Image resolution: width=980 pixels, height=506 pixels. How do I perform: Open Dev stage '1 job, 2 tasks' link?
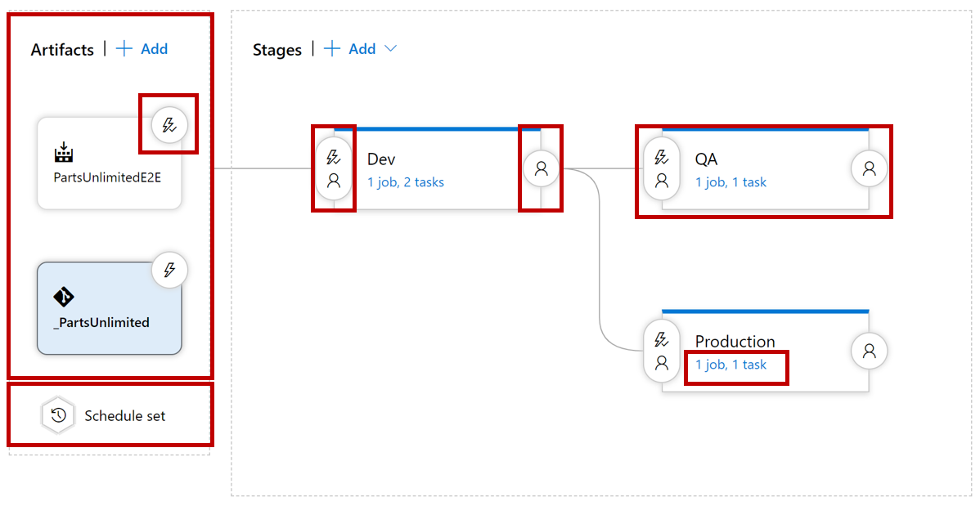pos(406,182)
